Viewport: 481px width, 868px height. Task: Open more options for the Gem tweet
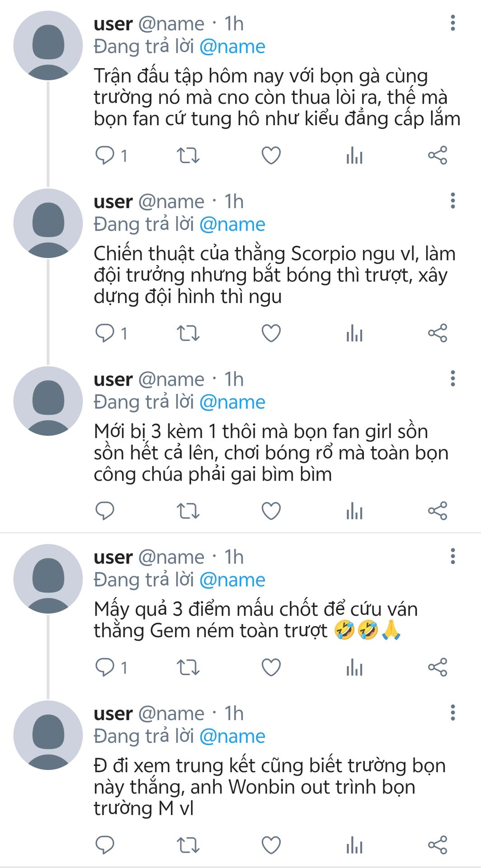coord(453,556)
